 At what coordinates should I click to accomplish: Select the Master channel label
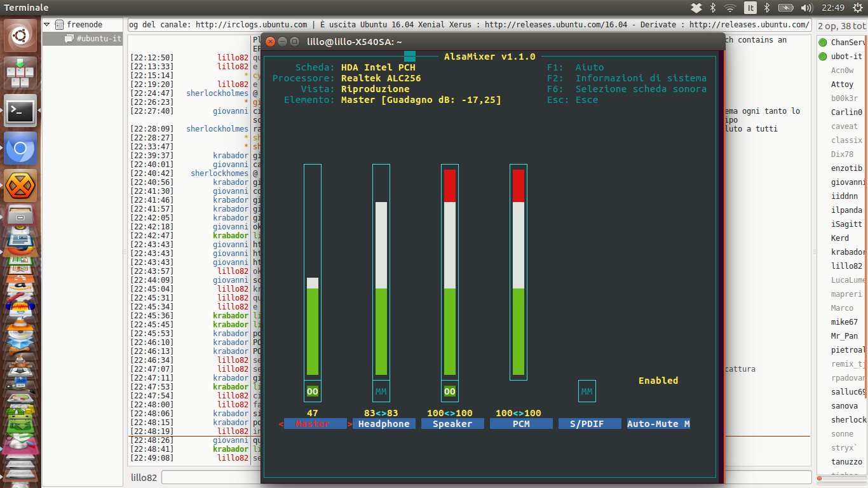316,424
